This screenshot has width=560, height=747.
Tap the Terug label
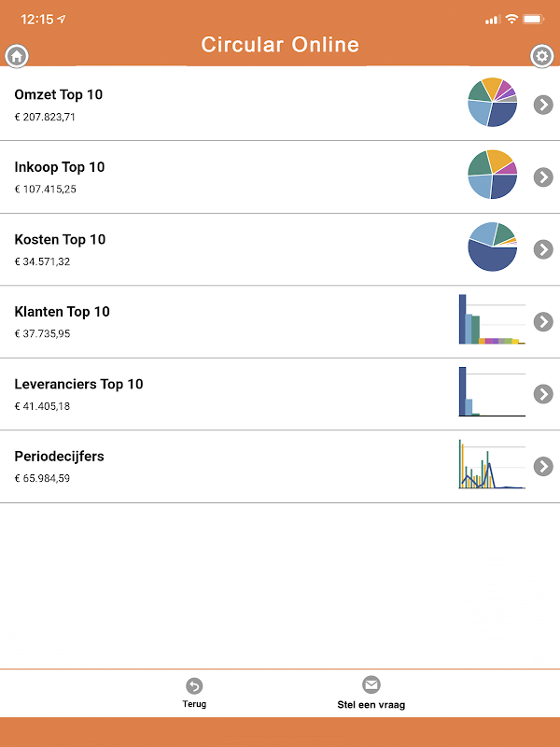tap(194, 704)
